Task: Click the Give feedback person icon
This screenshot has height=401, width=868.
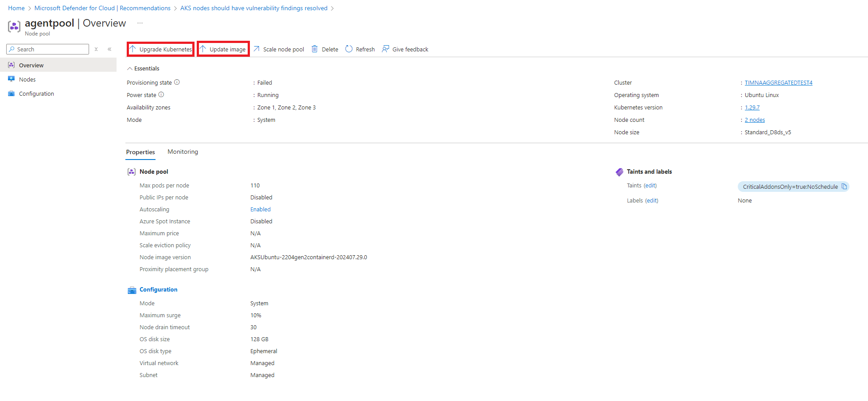Action: pyautogui.click(x=385, y=49)
